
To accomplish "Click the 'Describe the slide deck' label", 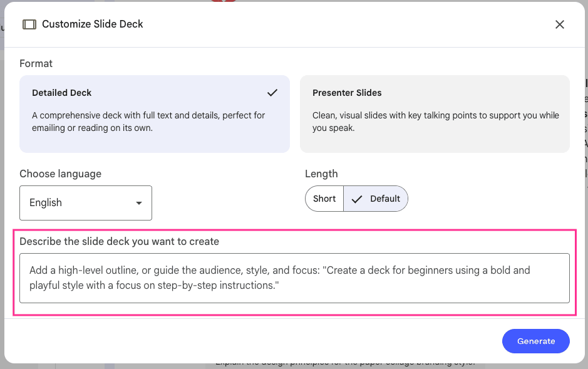I will pyautogui.click(x=119, y=241).
